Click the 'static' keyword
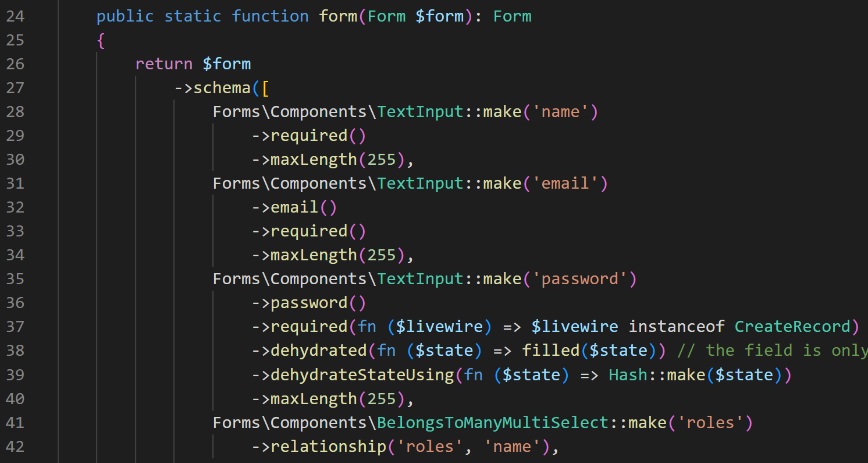 coord(193,16)
